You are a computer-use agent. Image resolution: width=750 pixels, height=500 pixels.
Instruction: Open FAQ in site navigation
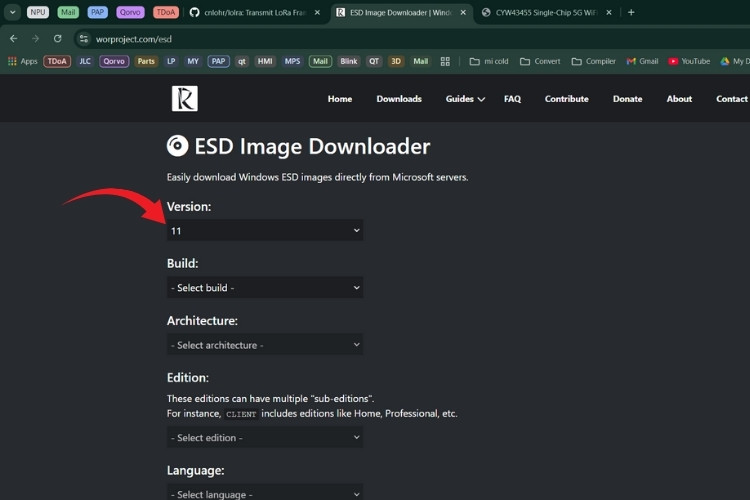[x=512, y=99]
